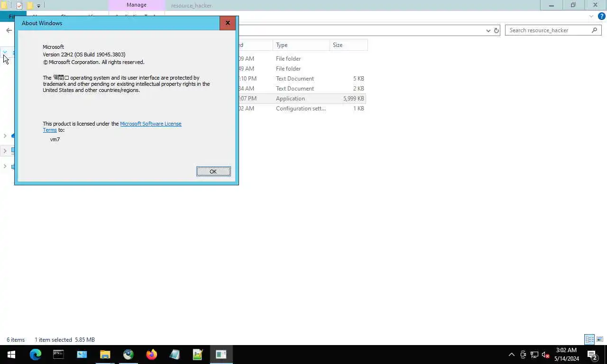Click the muted volume tray icon

pos(546,355)
